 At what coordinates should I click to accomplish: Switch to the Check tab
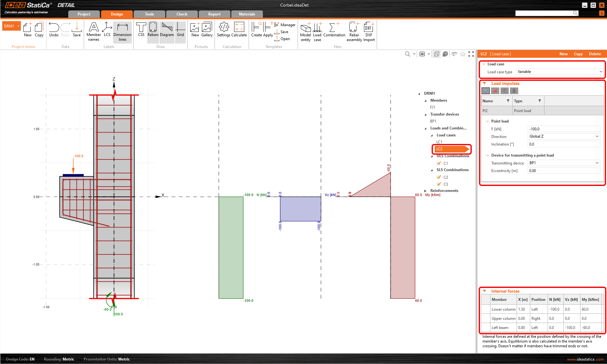(x=182, y=14)
